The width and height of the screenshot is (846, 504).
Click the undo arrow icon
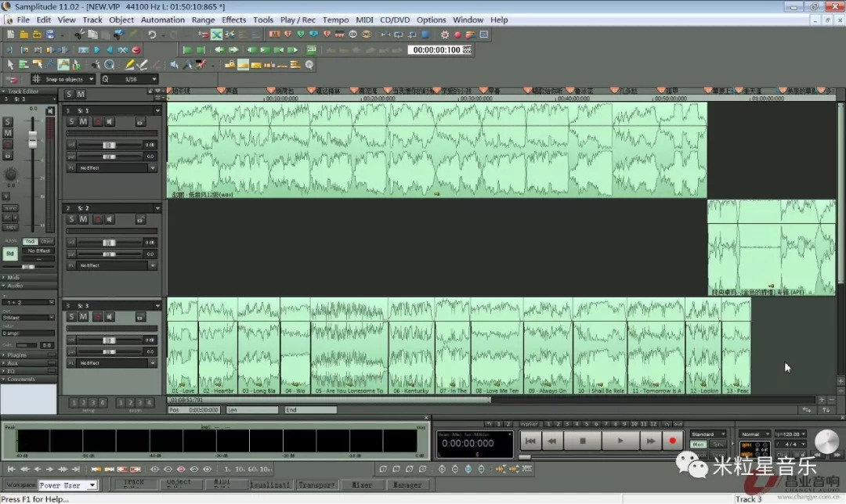[x=151, y=34]
